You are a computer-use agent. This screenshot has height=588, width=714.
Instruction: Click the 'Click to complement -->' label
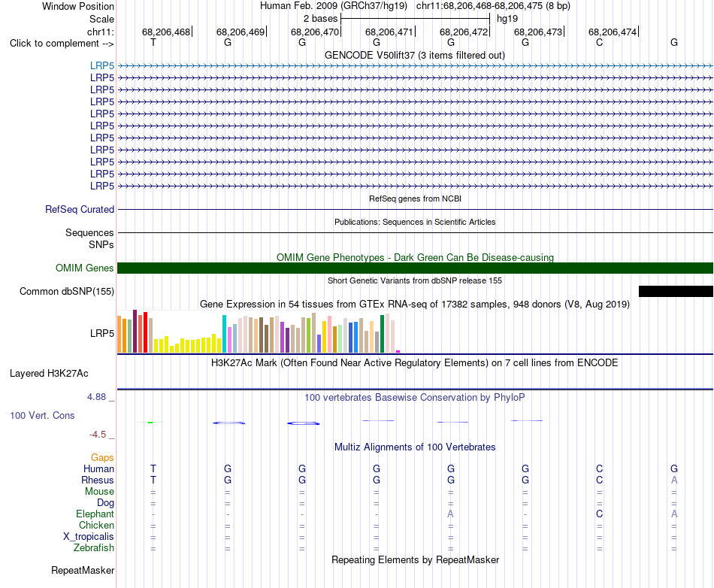coord(62,44)
